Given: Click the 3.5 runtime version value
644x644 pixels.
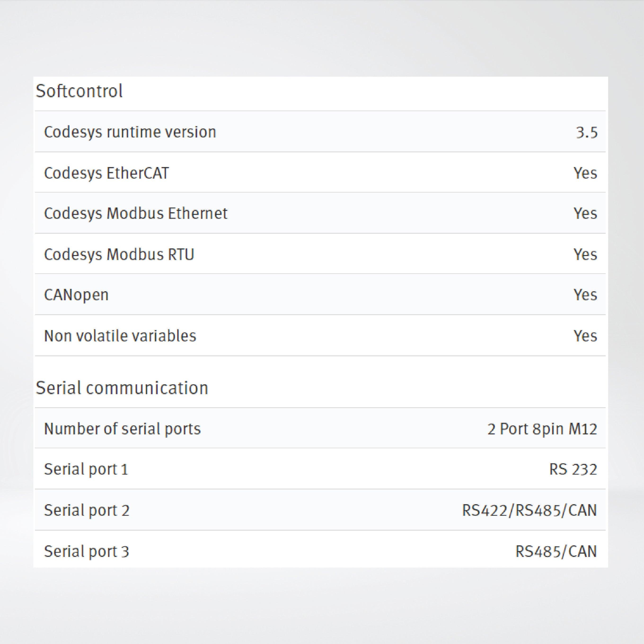Looking at the screenshot, I should [587, 133].
